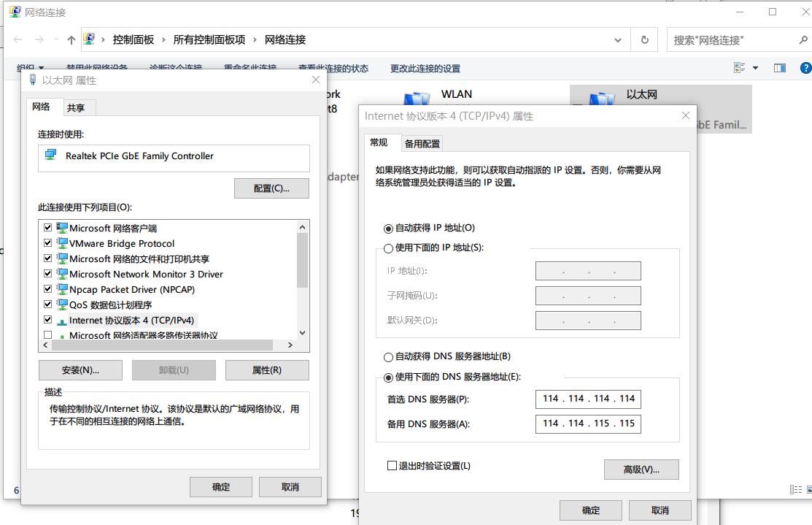The height and width of the screenshot is (525, 812).
Task: Select 使用下面的 IP 地址 radio option
Action: (389, 247)
